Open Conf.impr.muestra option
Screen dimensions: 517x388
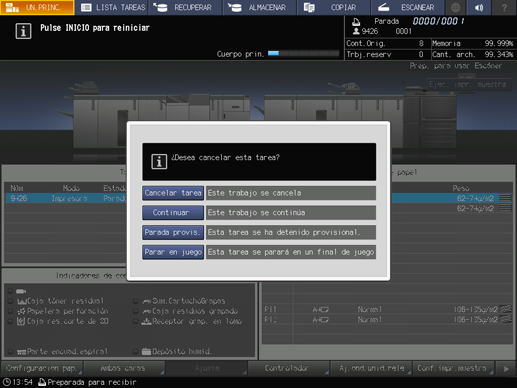pyautogui.click(x=453, y=368)
